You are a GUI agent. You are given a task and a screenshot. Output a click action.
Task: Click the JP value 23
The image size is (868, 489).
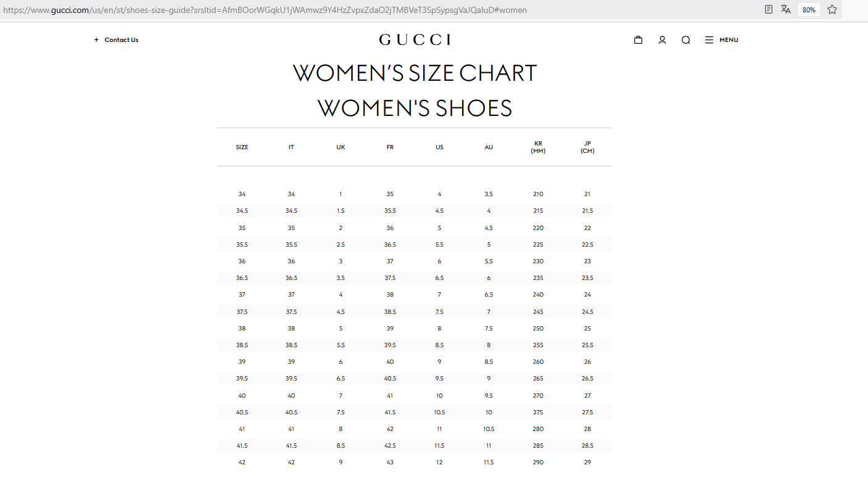point(587,261)
